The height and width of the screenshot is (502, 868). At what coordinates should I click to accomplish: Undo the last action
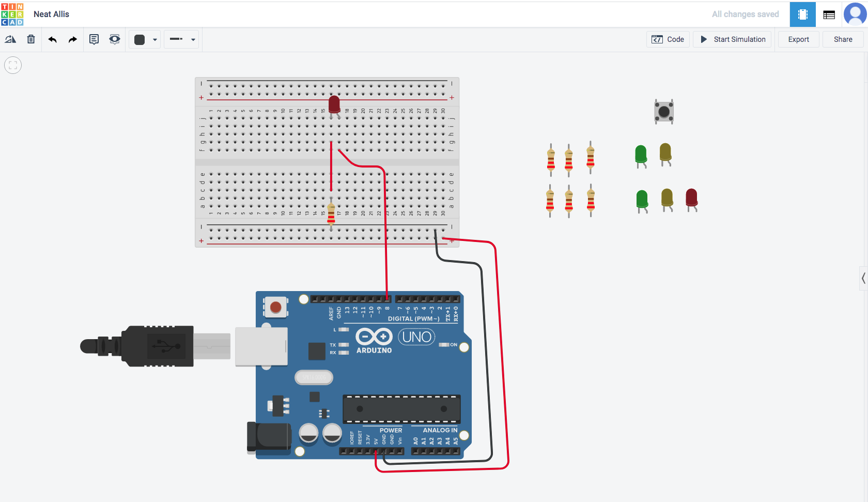point(52,39)
